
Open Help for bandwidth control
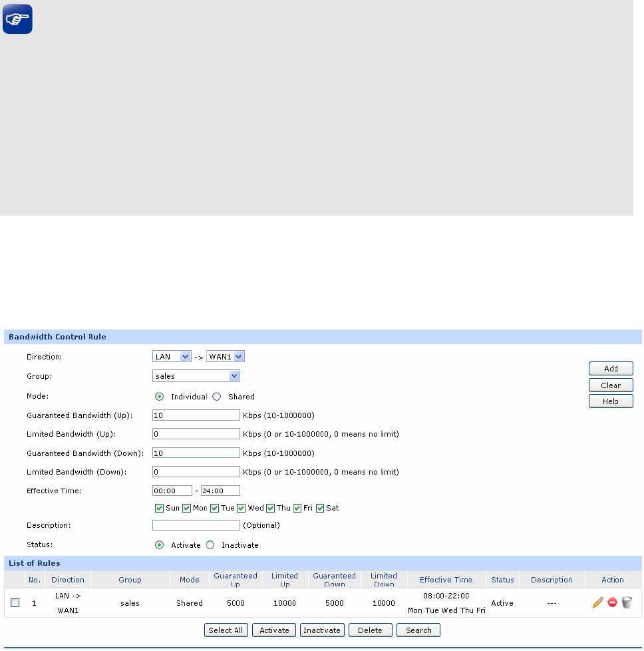(x=610, y=401)
